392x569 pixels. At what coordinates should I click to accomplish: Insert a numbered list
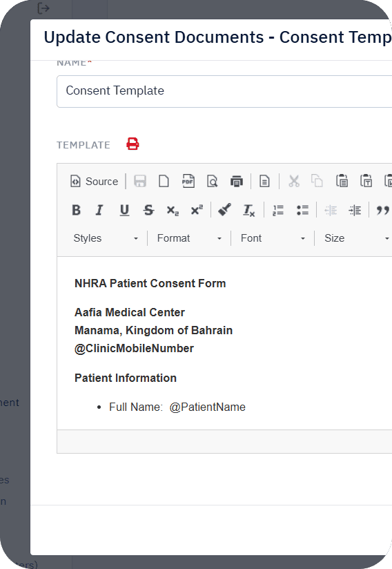[x=278, y=210]
